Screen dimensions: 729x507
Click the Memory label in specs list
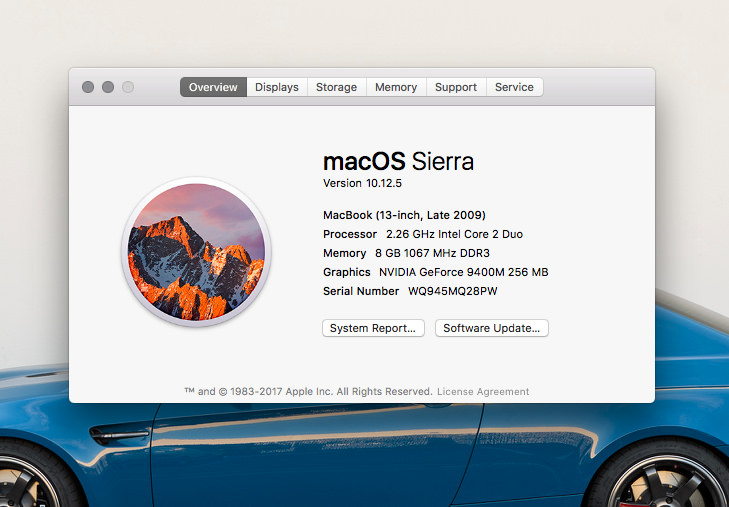click(345, 253)
